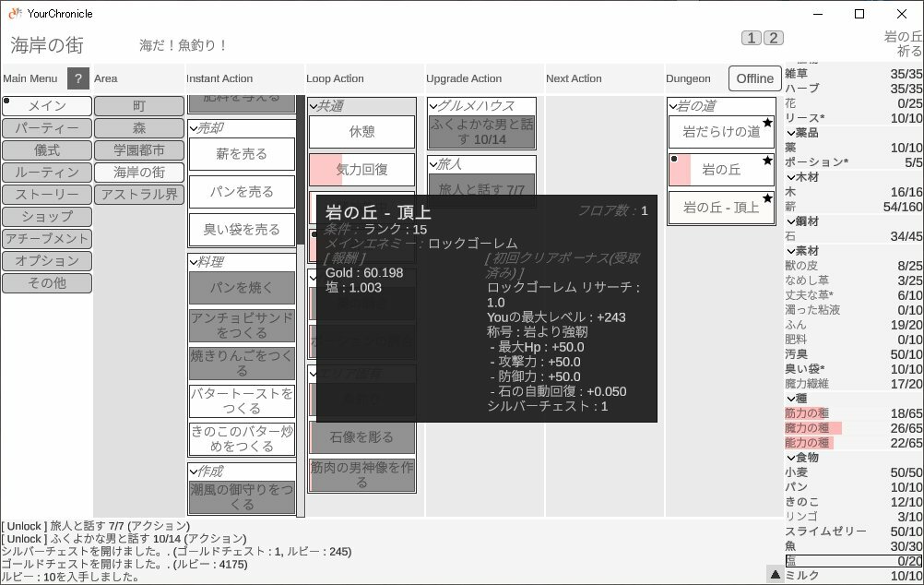Start the 休憩 loop action
The image size is (924, 585).
pos(361,132)
